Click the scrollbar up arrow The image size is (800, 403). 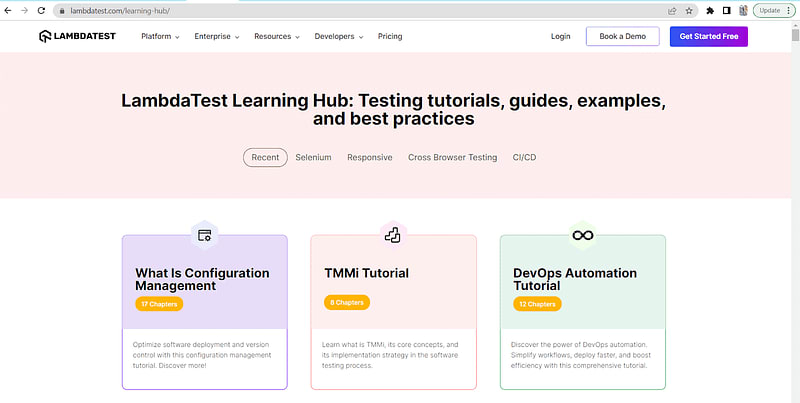coord(795,25)
